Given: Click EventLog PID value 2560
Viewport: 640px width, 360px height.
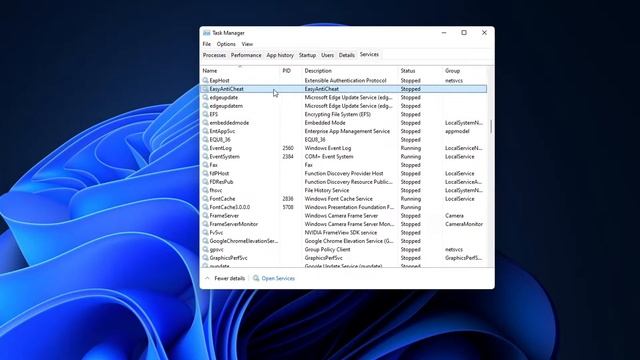Looking at the screenshot, I should (288, 148).
